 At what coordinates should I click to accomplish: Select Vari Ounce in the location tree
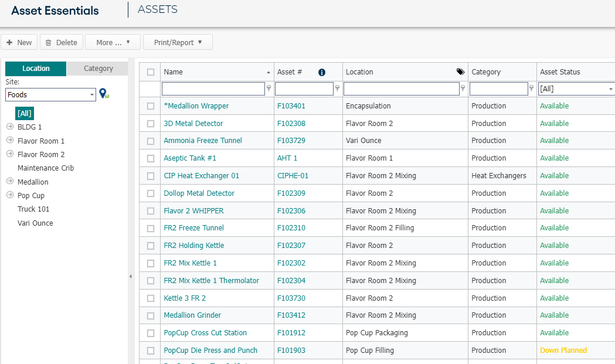[35, 223]
